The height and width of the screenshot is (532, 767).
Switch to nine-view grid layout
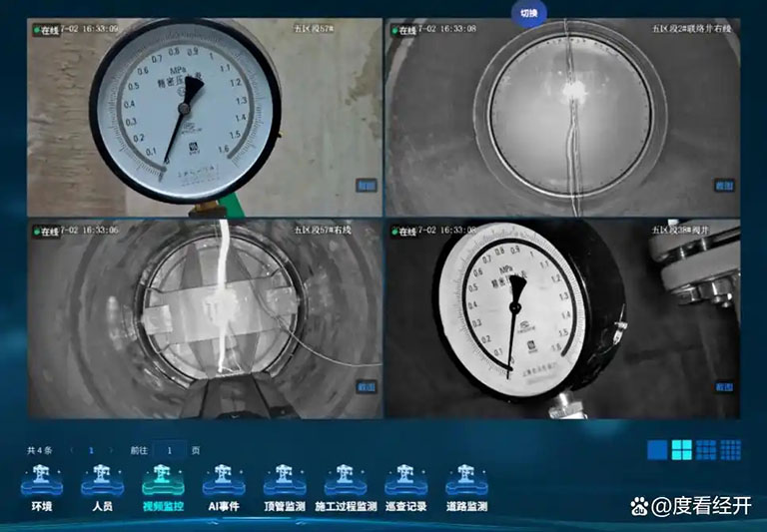706,450
